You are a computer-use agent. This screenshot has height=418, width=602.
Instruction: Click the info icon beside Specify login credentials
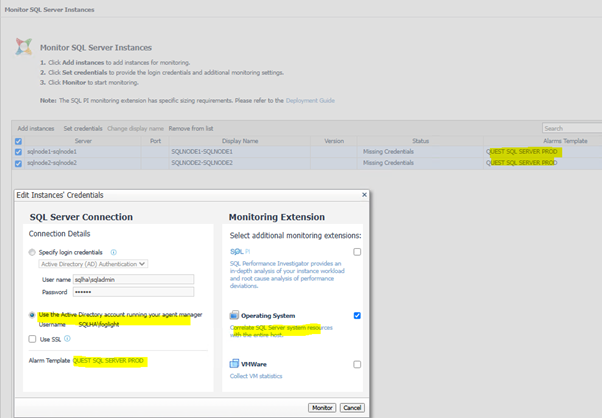click(x=114, y=252)
